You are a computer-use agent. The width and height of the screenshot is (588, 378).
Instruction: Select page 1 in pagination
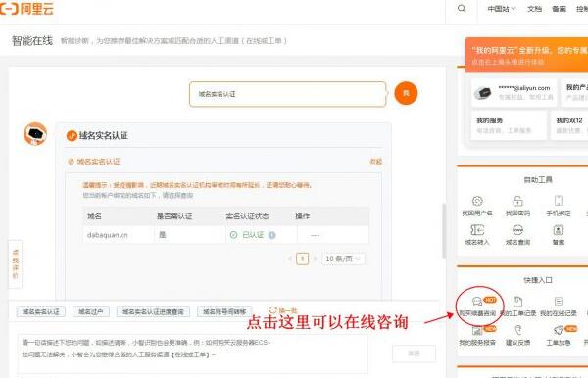(302, 259)
